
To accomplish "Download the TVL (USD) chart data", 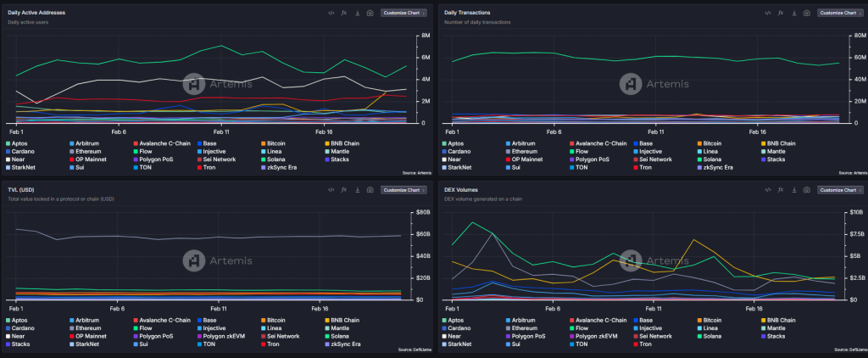I will [x=357, y=189].
